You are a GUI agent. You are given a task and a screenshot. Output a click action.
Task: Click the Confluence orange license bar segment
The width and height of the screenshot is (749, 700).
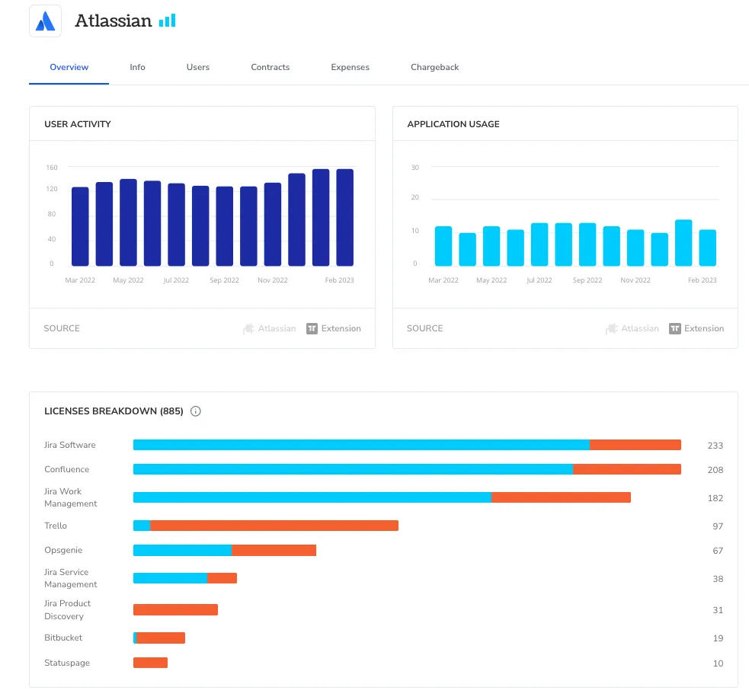coord(627,469)
